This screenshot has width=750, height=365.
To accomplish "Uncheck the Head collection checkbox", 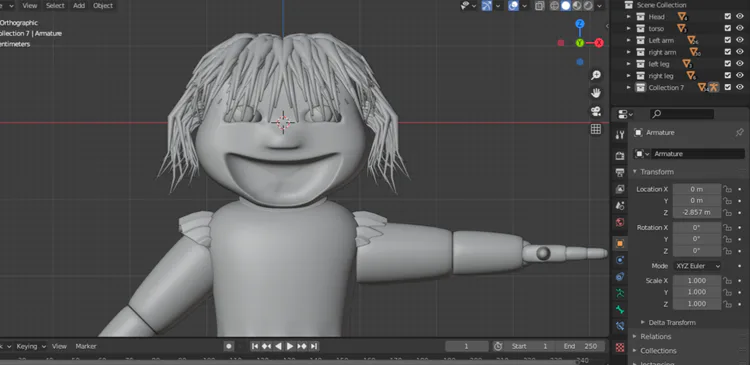I will click(728, 17).
